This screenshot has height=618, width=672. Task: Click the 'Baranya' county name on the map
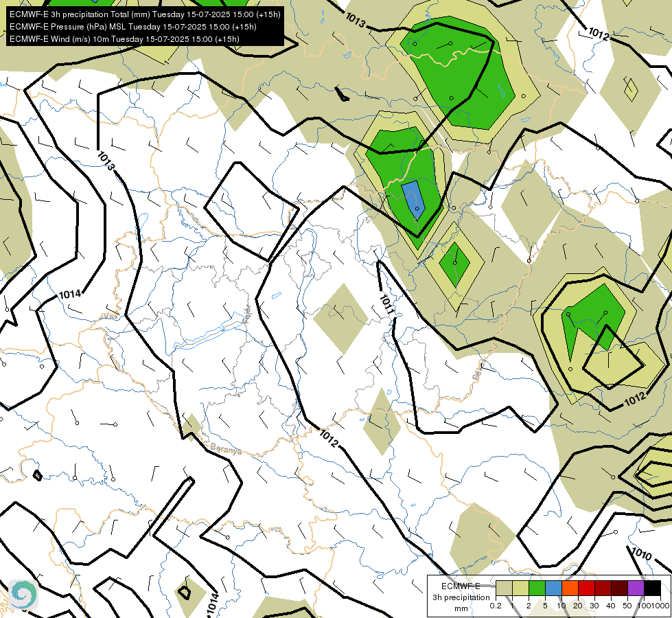(226, 448)
